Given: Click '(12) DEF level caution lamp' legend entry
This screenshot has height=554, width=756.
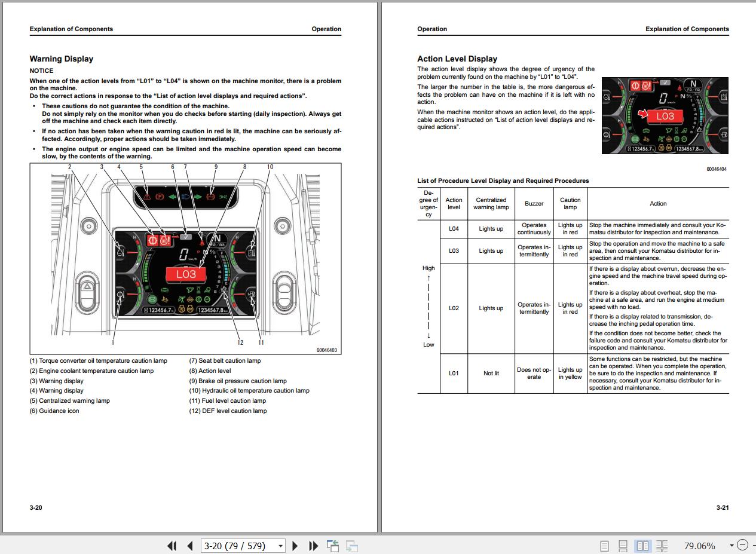Looking at the screenshot, I should click(x=228, y=411).
